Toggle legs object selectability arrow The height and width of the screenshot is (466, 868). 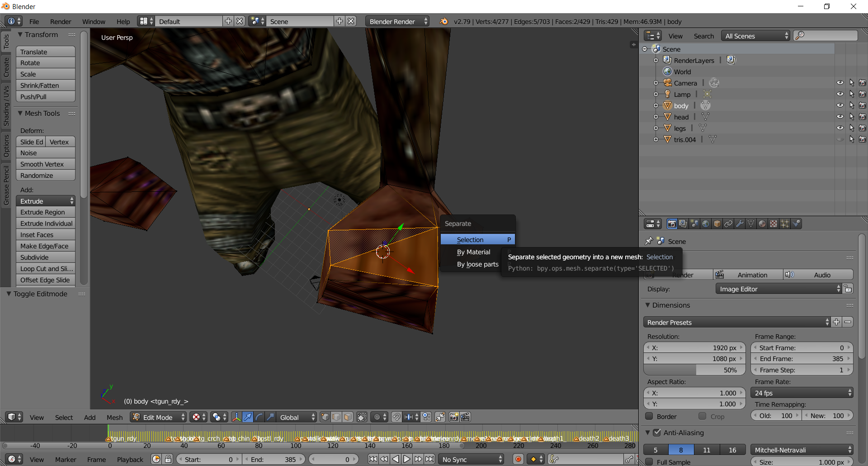coord(852,128)
